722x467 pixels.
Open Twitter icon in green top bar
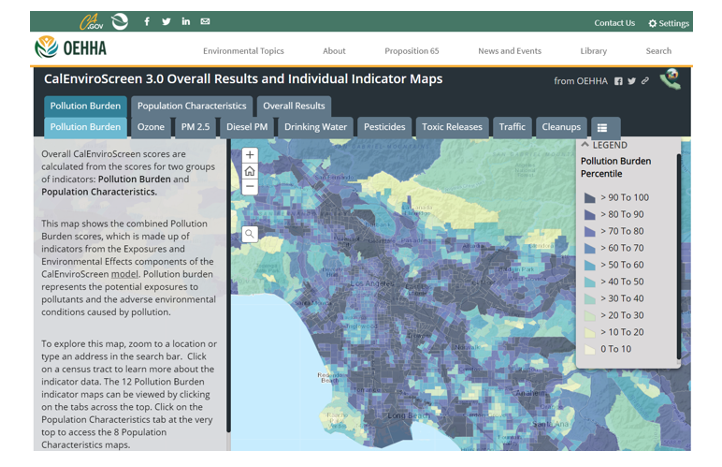pyautogui.click(x=166, y=22)
